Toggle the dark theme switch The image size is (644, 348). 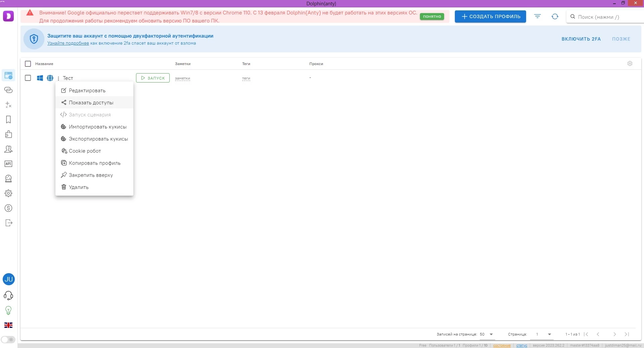[8, 339]
